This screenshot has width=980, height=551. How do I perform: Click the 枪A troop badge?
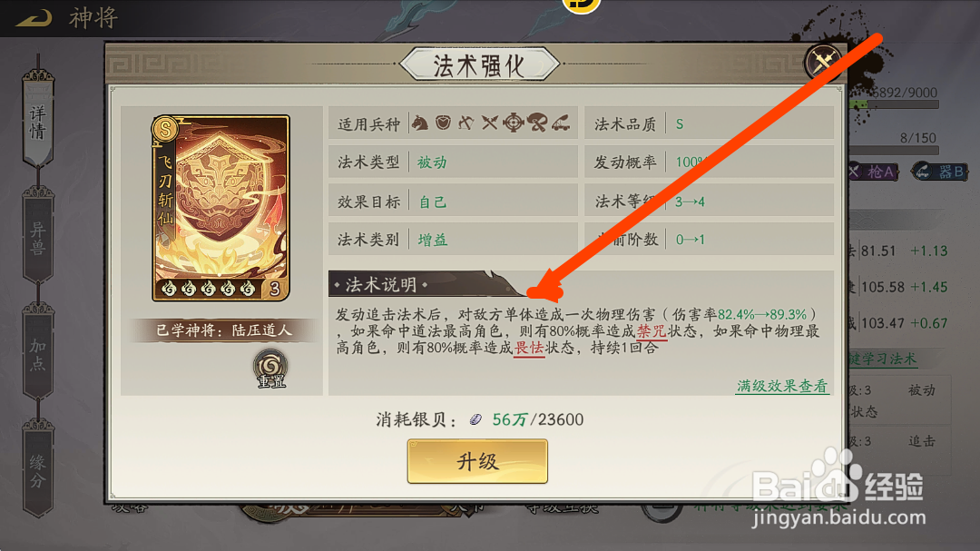(x=873, y=172)
